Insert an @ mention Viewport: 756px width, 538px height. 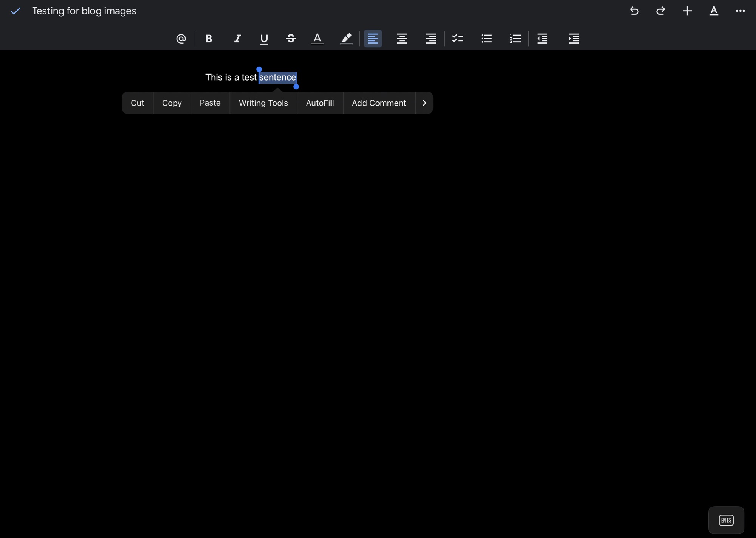pyautogui.click(x=181, y=39)
